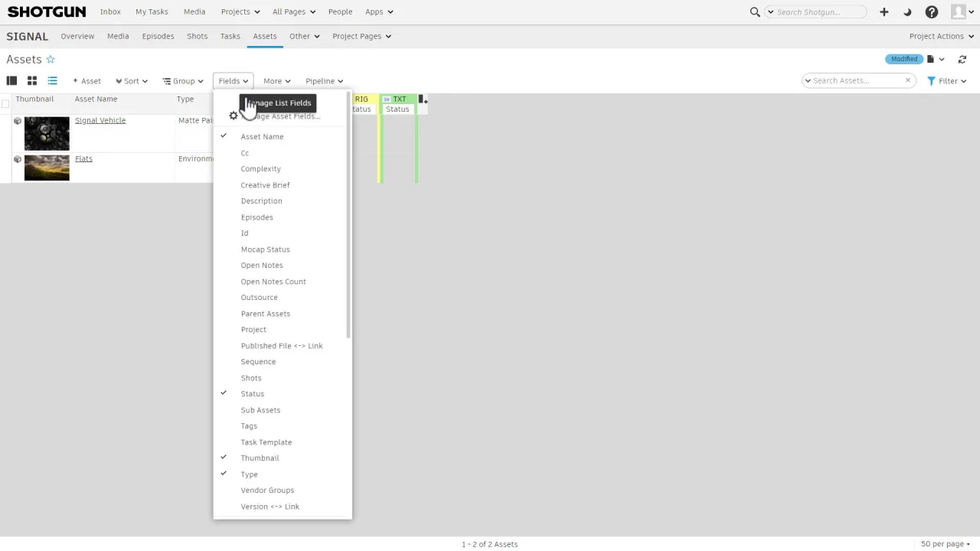Click the Modified page badge
The image size is (980, 551).
903,59
